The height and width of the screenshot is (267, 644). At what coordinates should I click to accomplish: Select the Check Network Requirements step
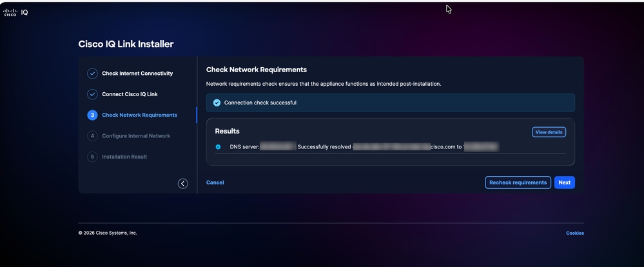[x=140, y=115]
